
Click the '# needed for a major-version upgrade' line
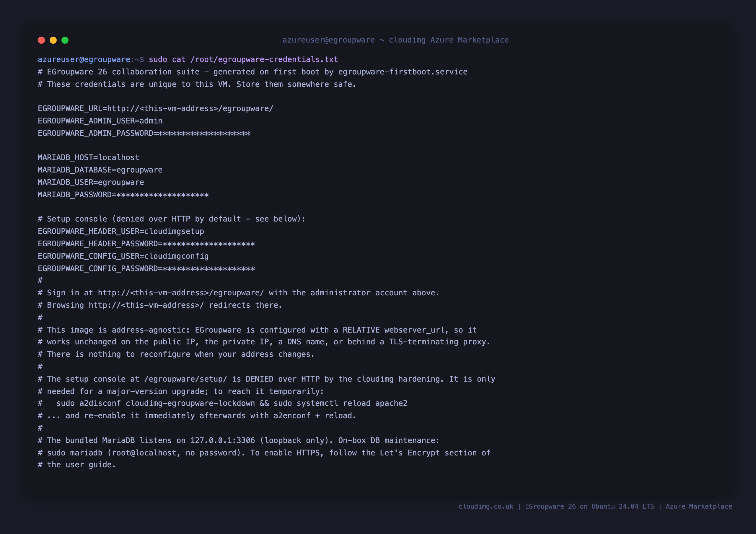click(181, 391)
